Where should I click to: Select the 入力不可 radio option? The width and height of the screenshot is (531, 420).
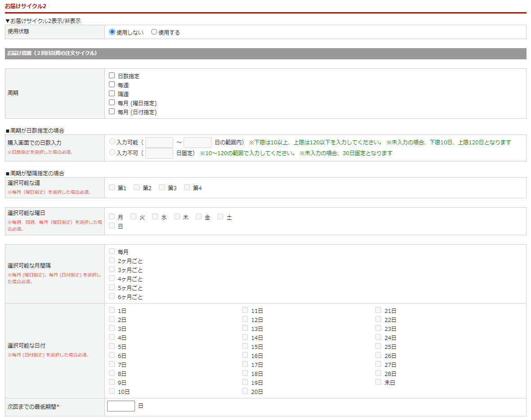click(112, 152)
